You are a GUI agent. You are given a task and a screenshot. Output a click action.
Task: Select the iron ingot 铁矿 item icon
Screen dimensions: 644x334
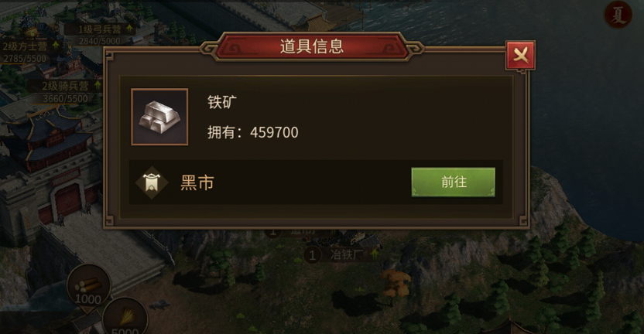point(159,117)
